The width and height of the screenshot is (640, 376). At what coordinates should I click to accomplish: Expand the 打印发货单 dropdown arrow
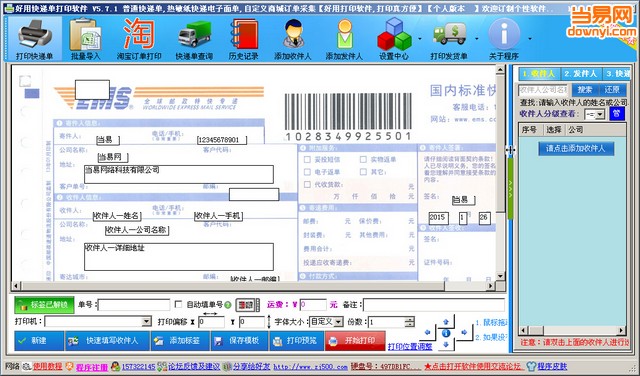pos(477,39)
